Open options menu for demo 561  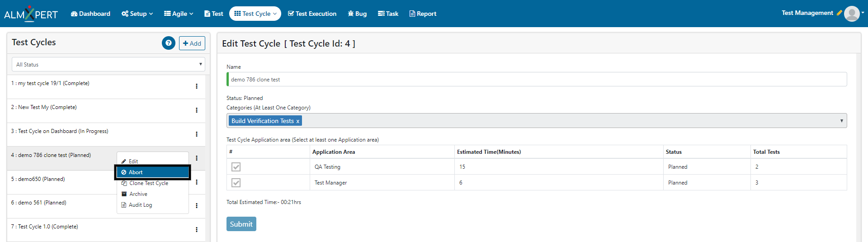197,205
